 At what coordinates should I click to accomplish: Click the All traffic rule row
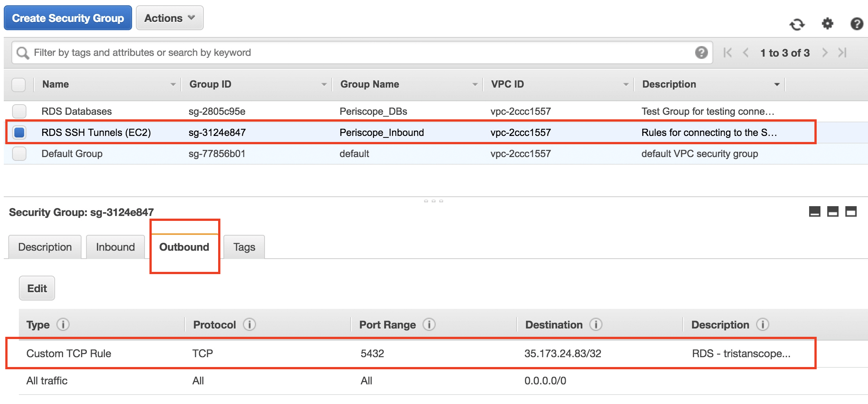(x=443, y=381)
